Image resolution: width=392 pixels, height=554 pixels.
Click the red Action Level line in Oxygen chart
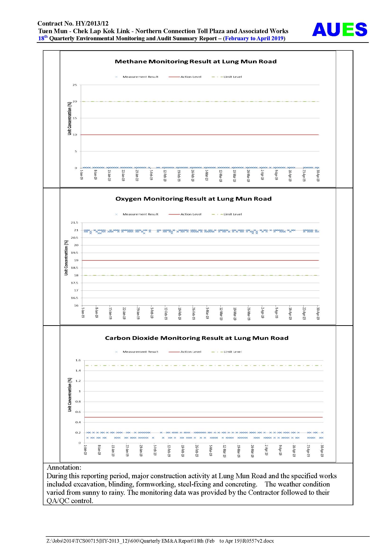click(200, 260)
